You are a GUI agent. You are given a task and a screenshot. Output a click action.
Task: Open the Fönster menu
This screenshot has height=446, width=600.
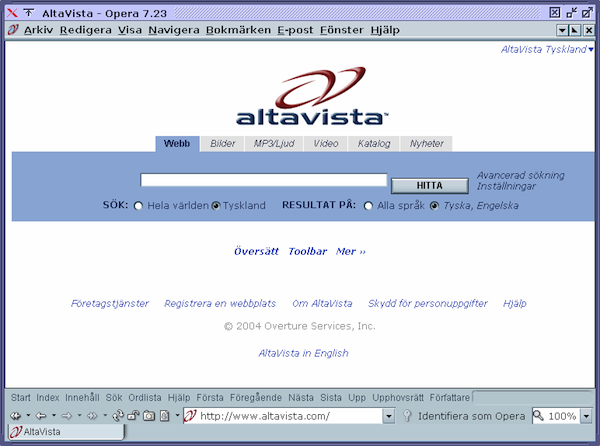point(342,30)
